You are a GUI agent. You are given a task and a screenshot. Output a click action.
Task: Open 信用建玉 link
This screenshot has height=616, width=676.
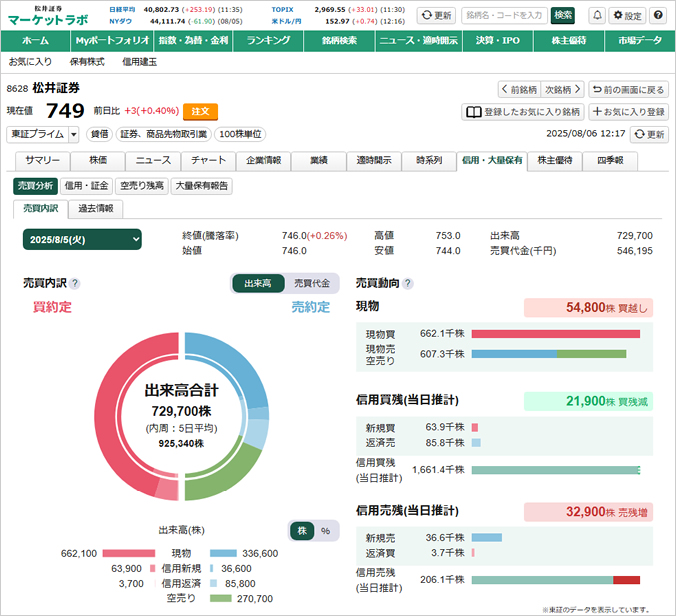(139, 62)
